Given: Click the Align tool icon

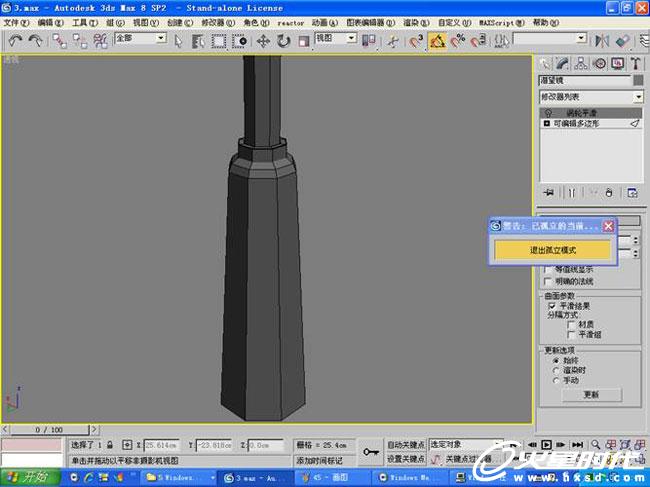Looking at the screenshot, I should pos(623,41).
